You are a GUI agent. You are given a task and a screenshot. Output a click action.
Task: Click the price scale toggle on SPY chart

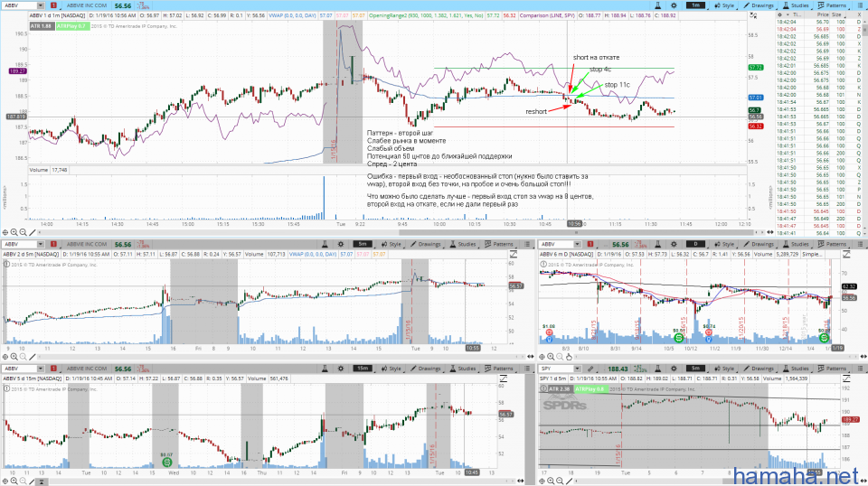[x=846, y=379]
